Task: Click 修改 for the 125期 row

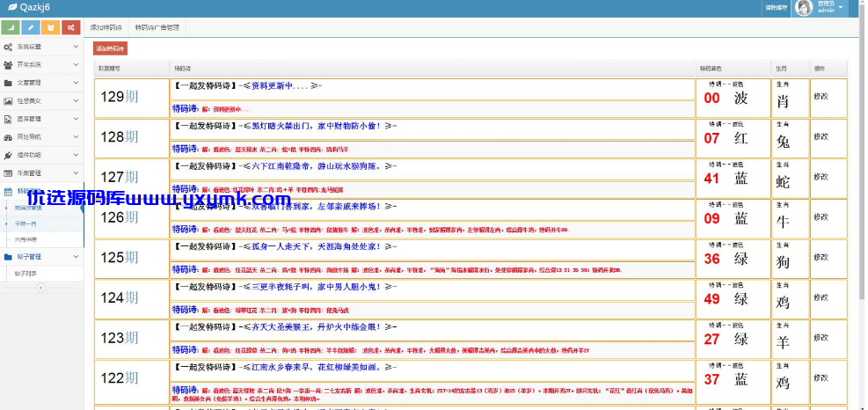Action: point(821,258)
